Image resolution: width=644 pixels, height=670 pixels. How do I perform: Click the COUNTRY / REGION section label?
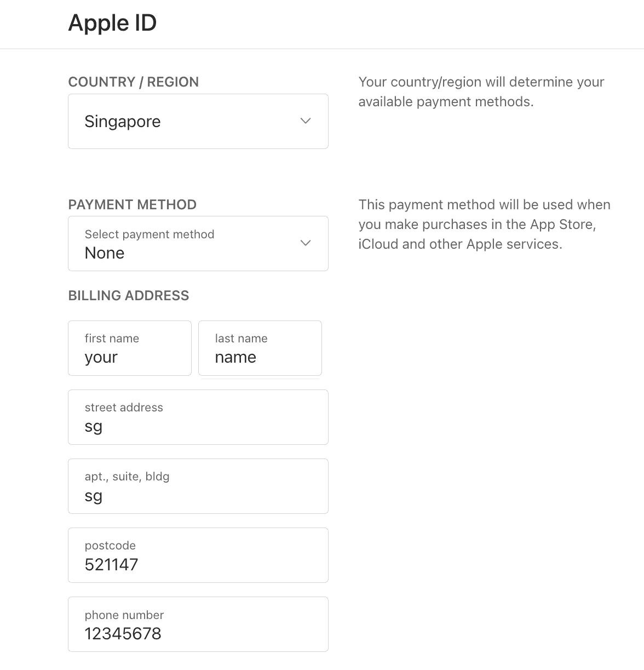click(133, 82)
